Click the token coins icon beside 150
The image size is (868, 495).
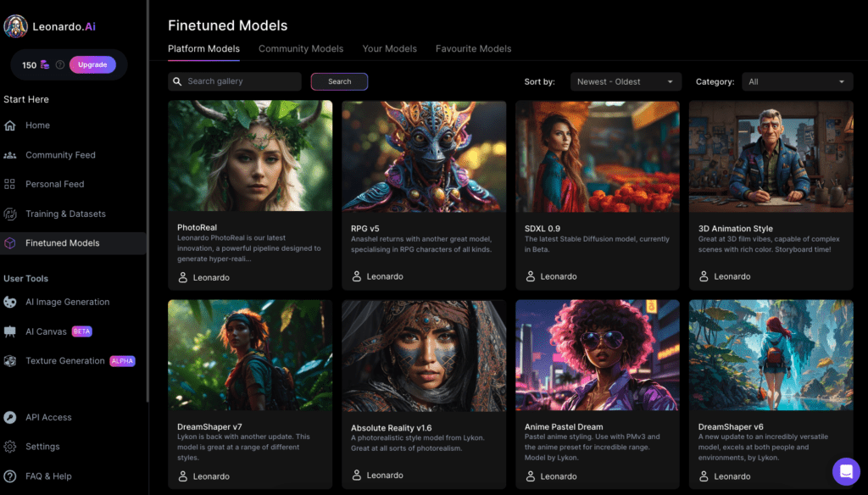pos(45,64)
